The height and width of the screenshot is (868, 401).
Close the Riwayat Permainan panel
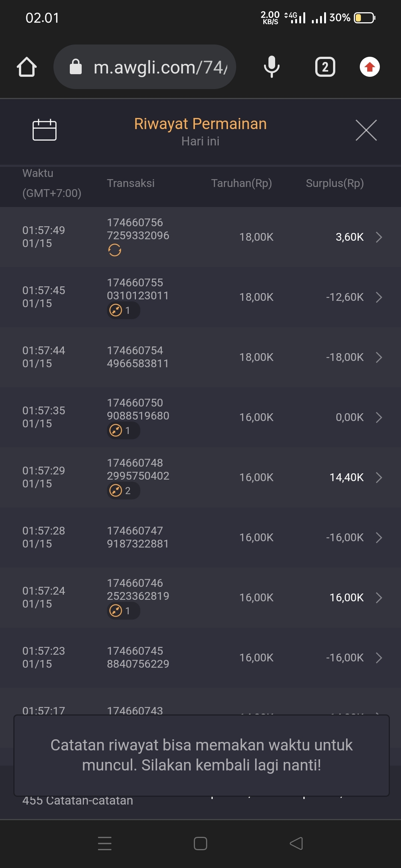(366, 130)
